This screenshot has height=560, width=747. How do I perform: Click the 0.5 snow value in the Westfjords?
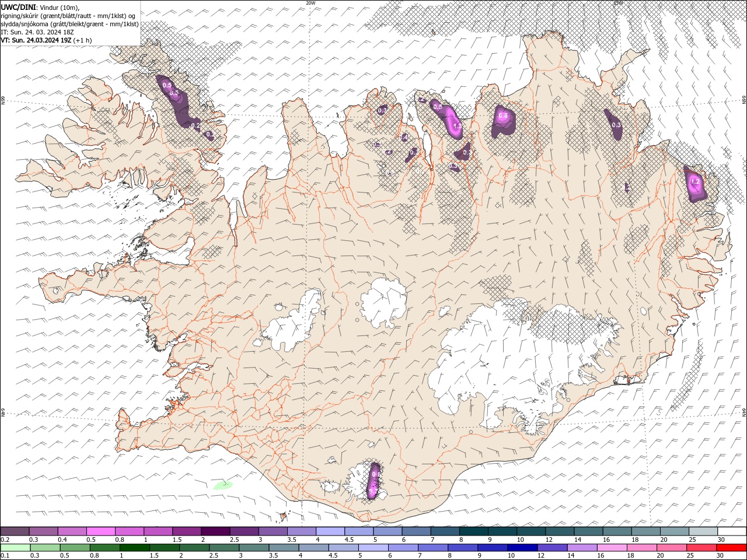(x=166, y=85)
